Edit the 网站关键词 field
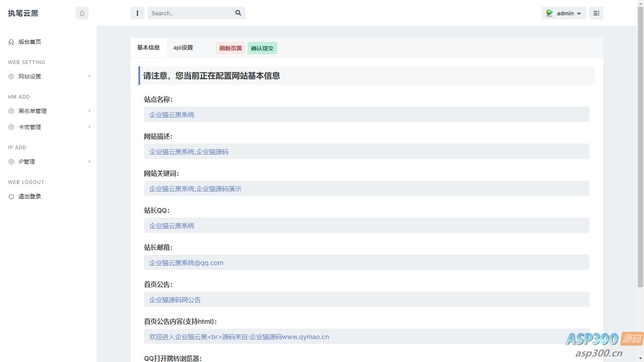 (367, 188)
